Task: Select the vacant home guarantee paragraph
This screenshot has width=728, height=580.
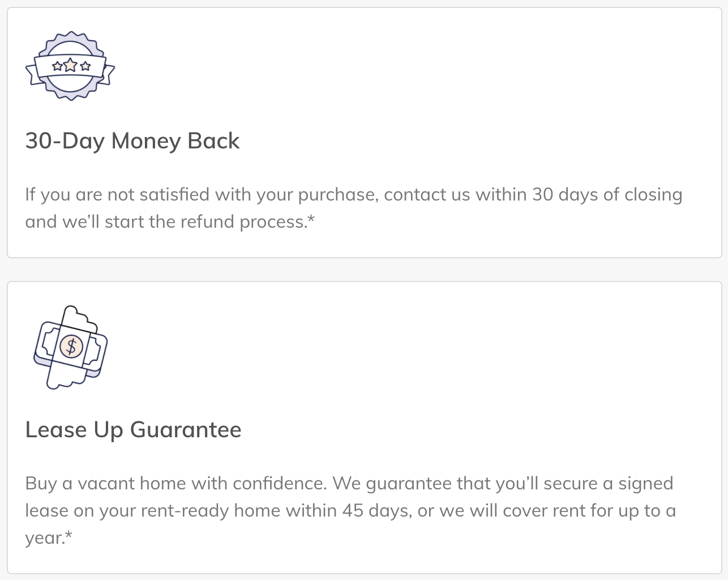Action: click(350, 510)
